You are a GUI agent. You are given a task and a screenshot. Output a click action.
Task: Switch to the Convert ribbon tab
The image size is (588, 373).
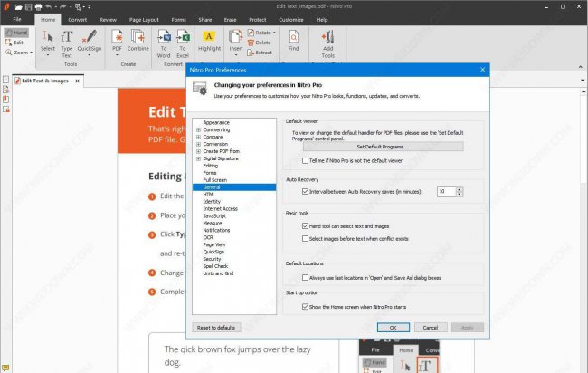click(x=77, y=20)
